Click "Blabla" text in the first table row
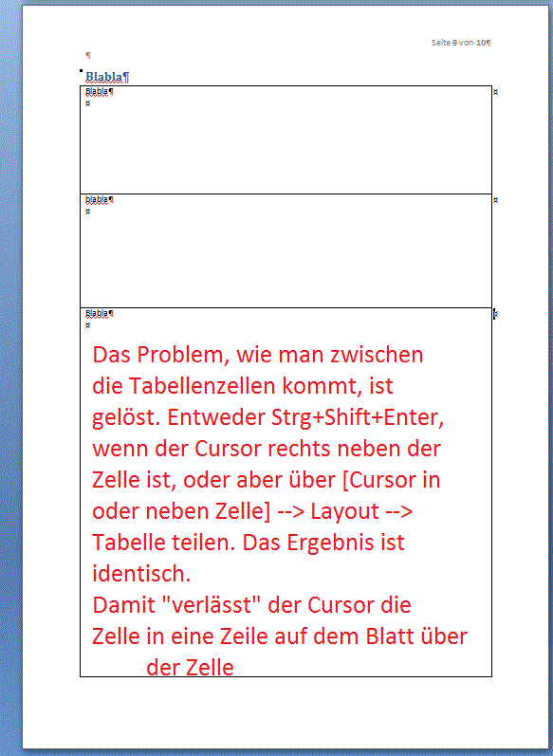This screenshot has width=553, height=756. (x=97, y=92)
